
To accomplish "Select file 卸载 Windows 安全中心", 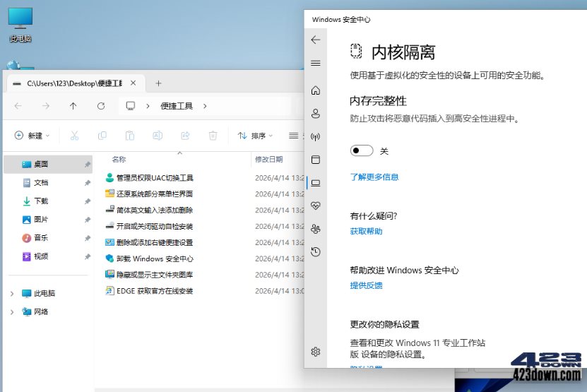I will pos(150,259).
